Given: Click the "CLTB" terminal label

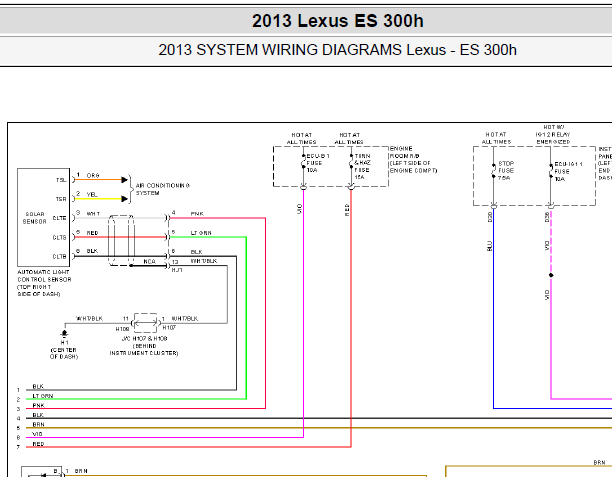Looking at the screenshot, I should [x=60, y=256].
